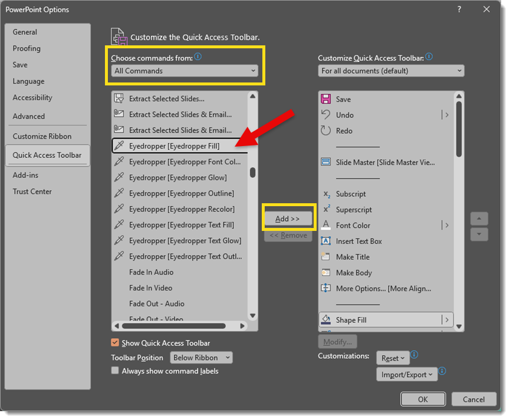Open the Save options category
510x420 pixels.
coord(48,65)
